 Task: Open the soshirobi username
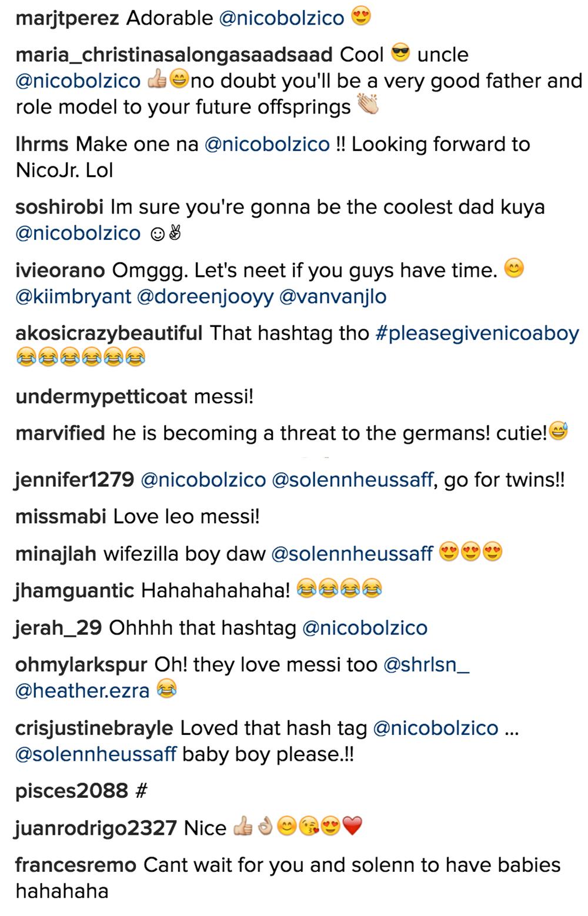pyautogui.click(x=59, y=207)
